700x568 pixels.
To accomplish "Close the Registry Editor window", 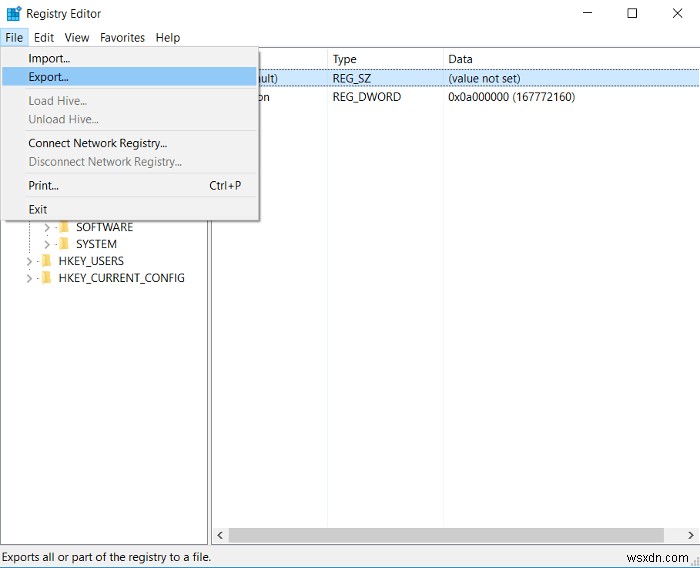I will pyautogui.click(x=677, y=13).
